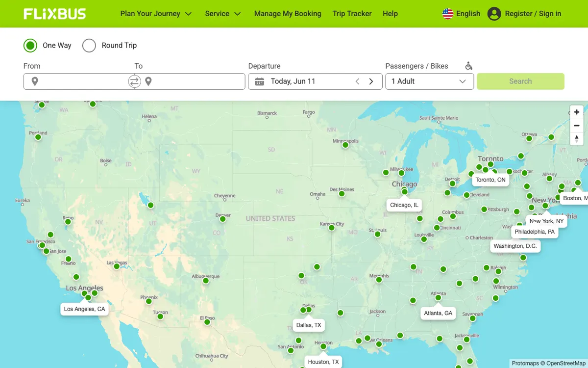The image size is (588, 368).
Task: Click the OpenStreetMap attribution link
Action: pos(566,364)
